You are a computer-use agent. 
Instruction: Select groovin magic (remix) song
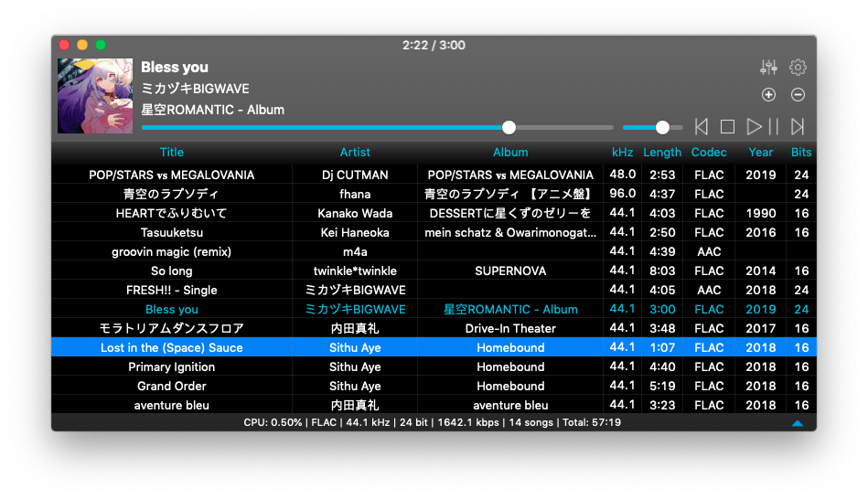pyautogui.click(x=172, y=251)
